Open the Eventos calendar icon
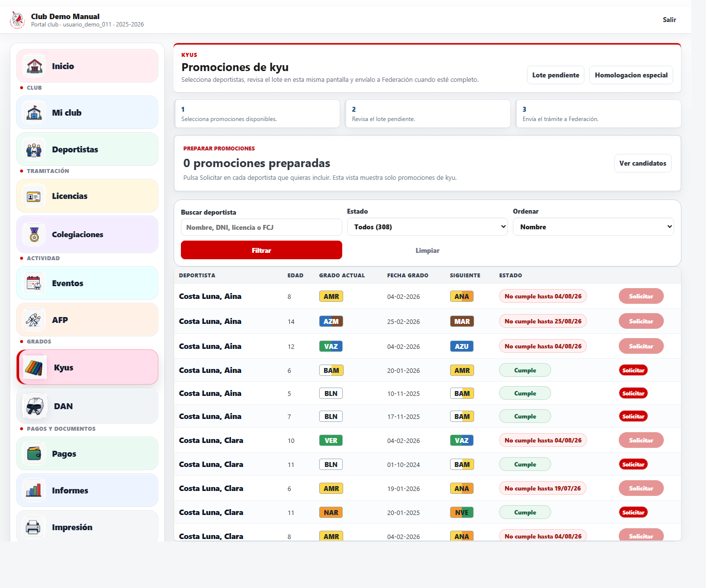Viewport: 706px width, 588px height. pos(34,283)
